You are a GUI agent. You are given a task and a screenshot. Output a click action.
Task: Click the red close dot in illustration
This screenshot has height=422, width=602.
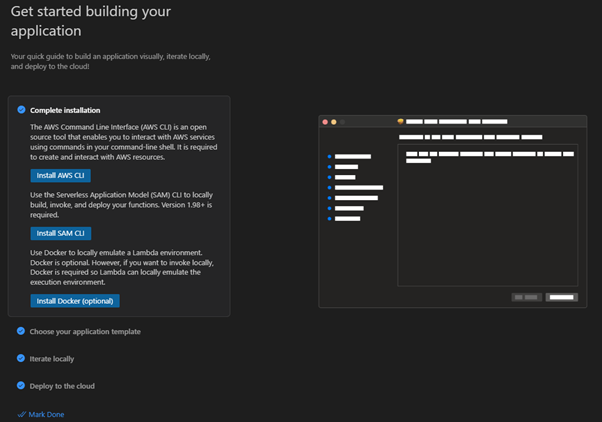pos(325,122)
